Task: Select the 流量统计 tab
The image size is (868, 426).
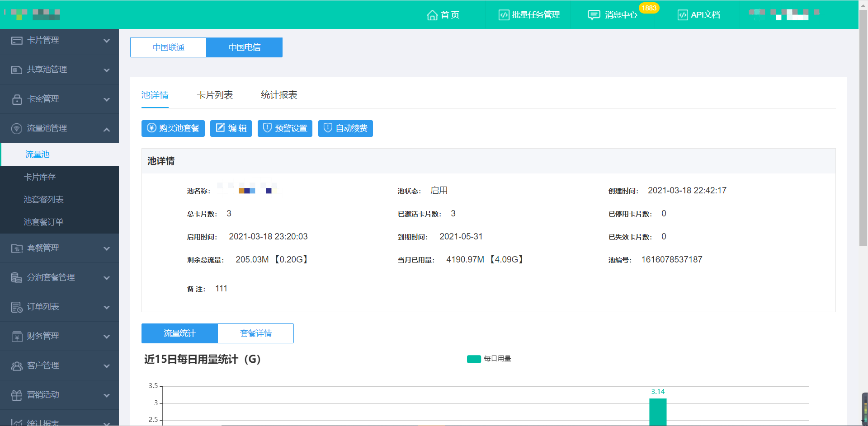Action: coord(179,333)
